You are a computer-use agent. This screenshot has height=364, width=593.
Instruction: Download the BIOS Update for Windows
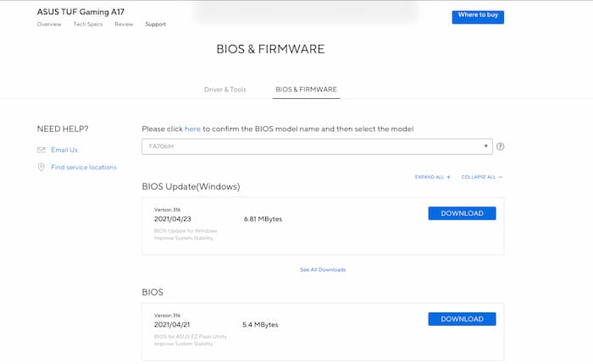coord(462,213)
